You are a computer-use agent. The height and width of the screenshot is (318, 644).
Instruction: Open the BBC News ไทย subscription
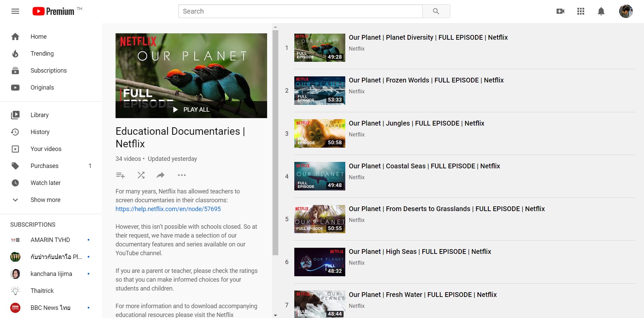[50, 308]
